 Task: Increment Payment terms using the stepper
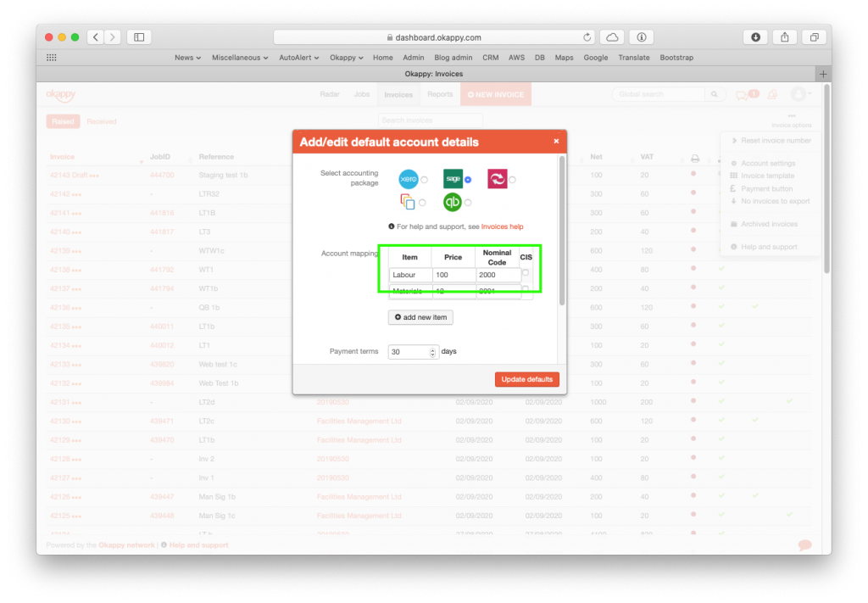[x=431, y=349]
